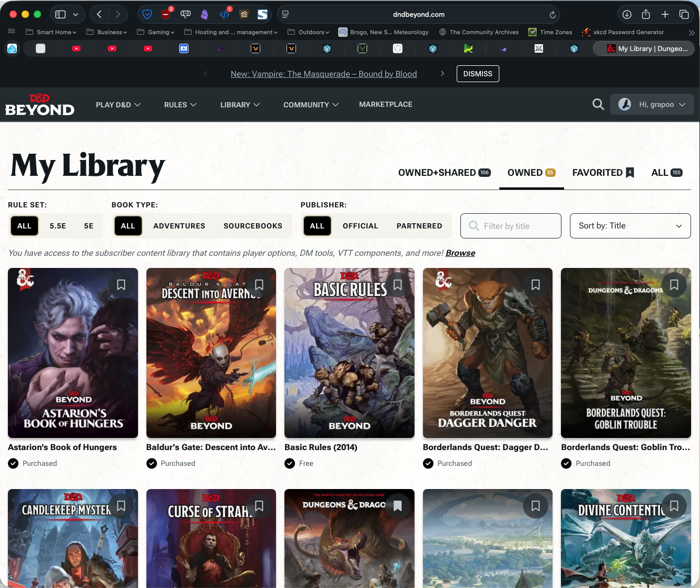Screen dimensions: 700x588
Task: Switch to ALL 155 tab
Action: (667, 173)
